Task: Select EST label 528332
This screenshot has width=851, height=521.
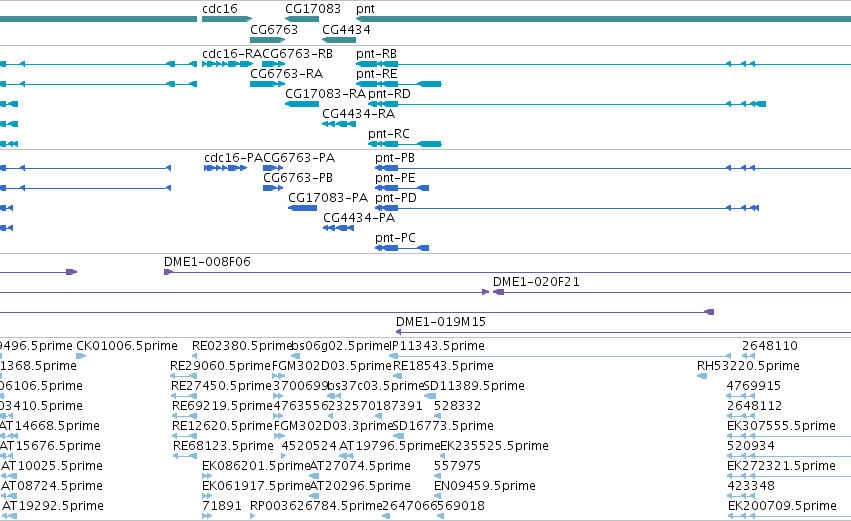Action: pyautogui.click(x=457, y=406)
